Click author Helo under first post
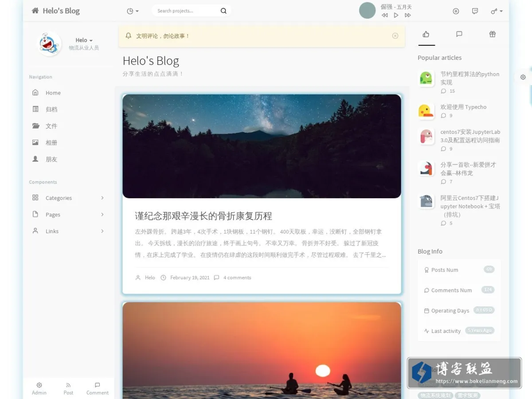The height and width of the screenshot is (399, 532). (x=150, y=278)
